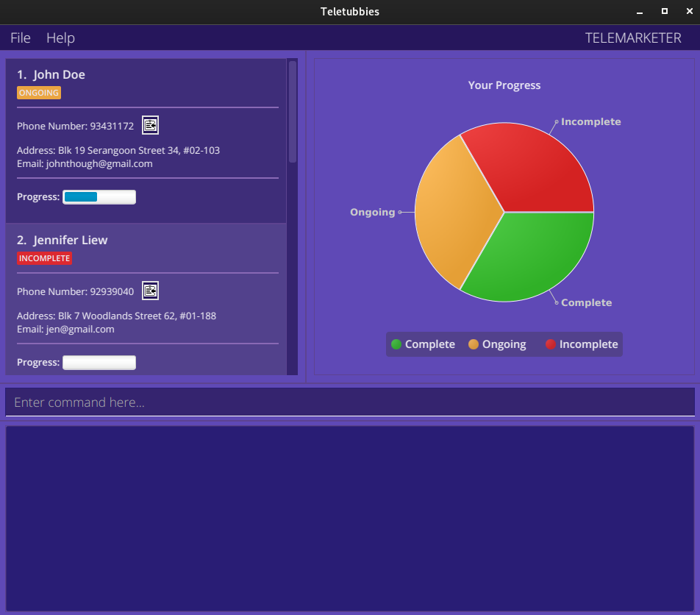The width and height of the screenshot is (700, 615).
Task: Open the Help menu
Action: click(x=60, y=38)
